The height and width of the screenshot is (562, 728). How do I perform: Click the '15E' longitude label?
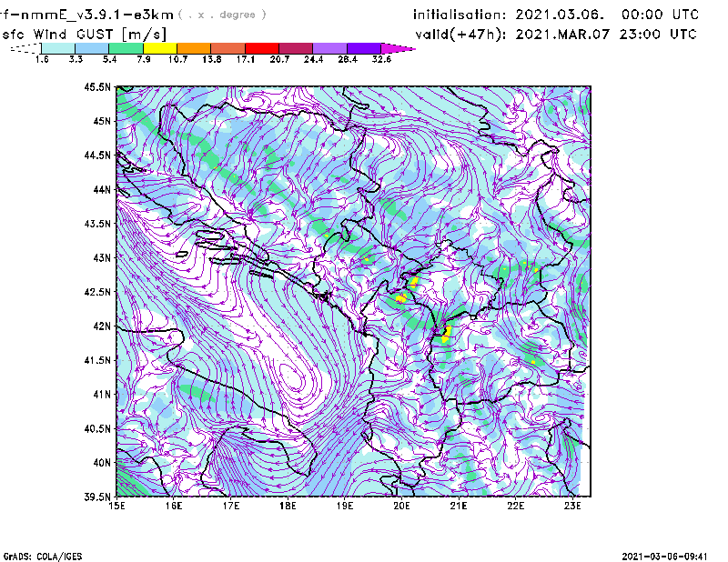point(116,506)
